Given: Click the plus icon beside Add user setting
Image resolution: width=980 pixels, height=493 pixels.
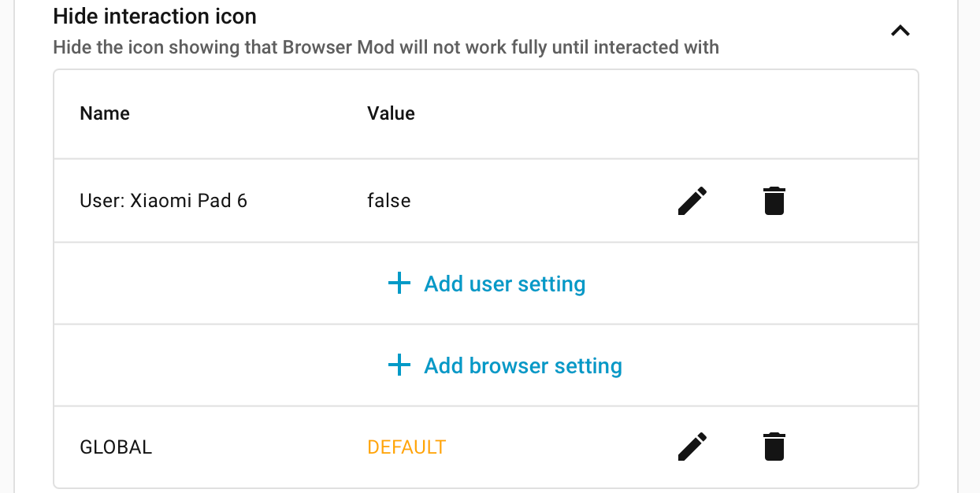Looking at the screenshot, I should coord(399,284).
